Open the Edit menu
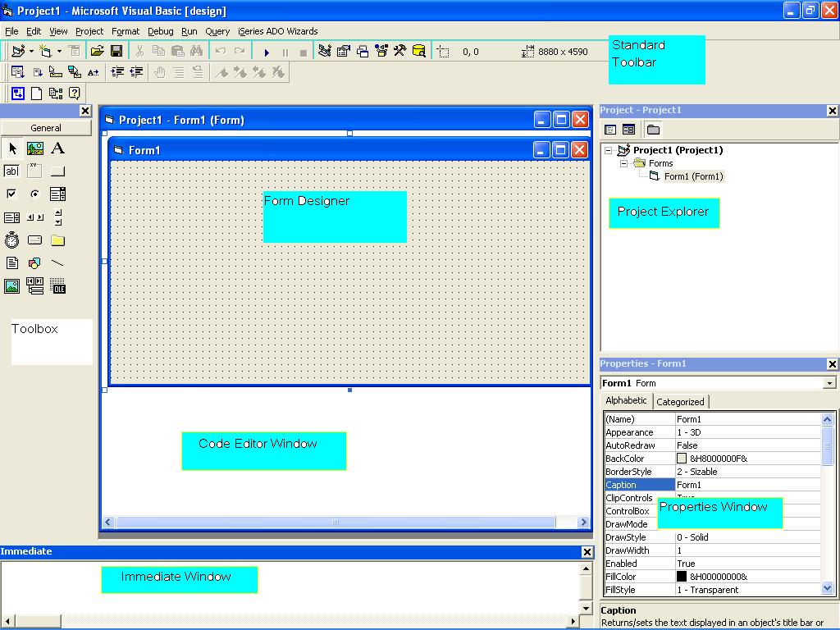 (33, 31)
